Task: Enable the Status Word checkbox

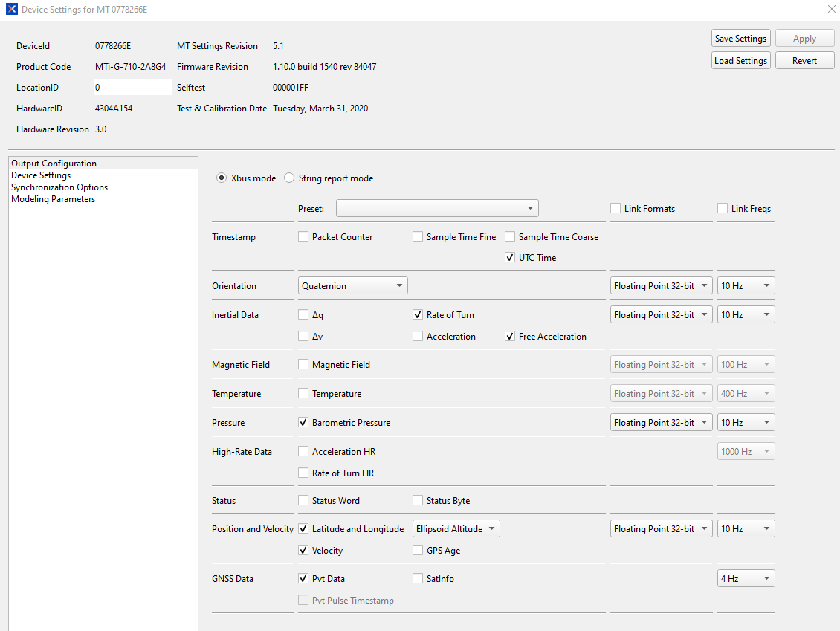Action: click(303, 500)
